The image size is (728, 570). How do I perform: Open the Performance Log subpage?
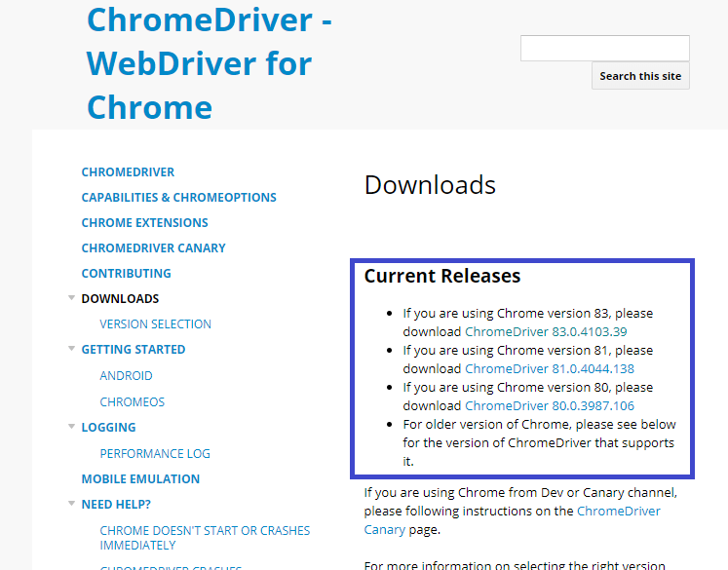pos(155,453)
